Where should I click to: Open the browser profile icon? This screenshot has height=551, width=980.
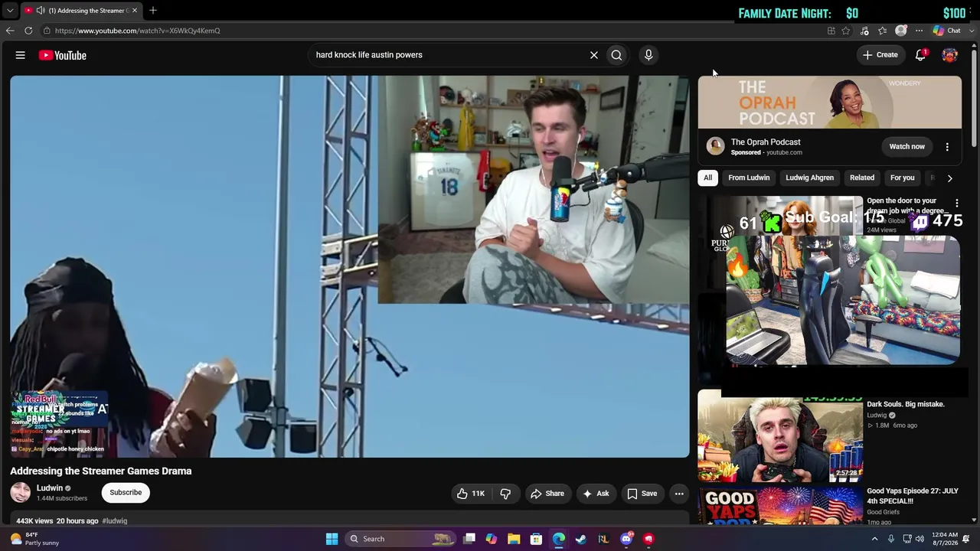(x=901, y=31)
